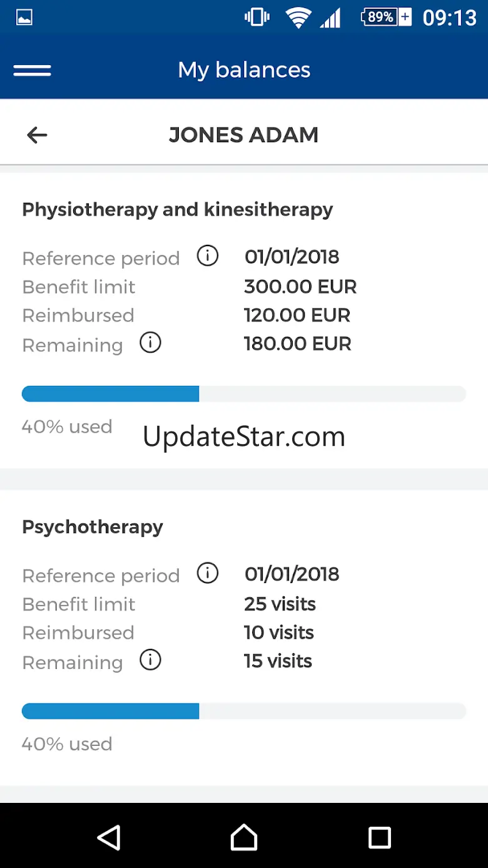Tap the back arrow beside JONES ADAM
The width and height of the screenshot is (488, 868).
(37, 135)
